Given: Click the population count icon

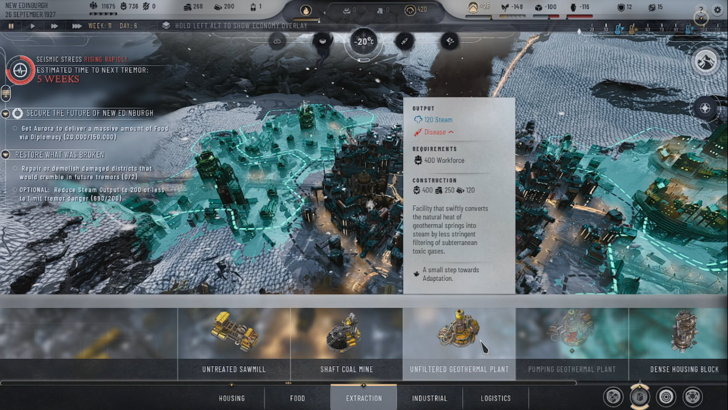Looking at the screenshot, I should coord(94,7).
